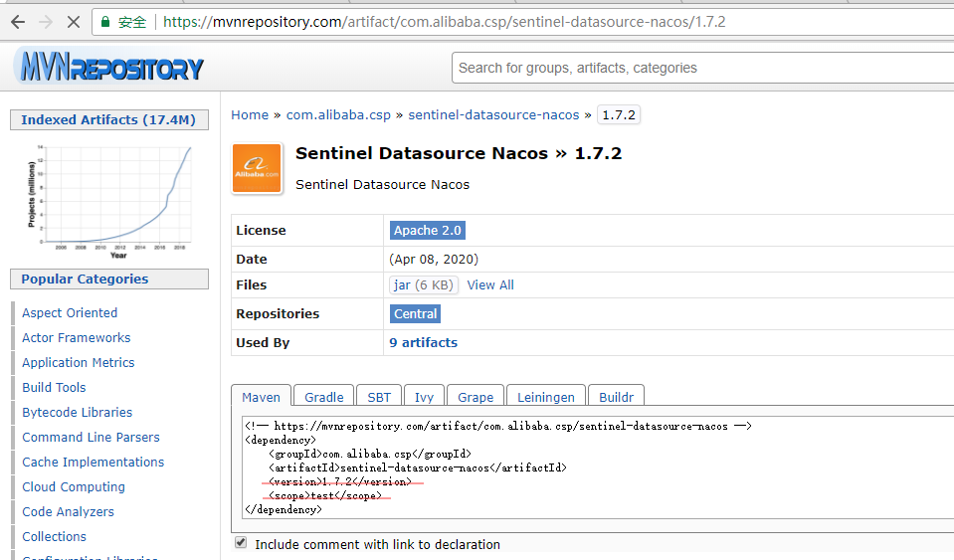Go to Home breadcrumb link
Screen dimensions: 954x560
[x=250, y=115]
